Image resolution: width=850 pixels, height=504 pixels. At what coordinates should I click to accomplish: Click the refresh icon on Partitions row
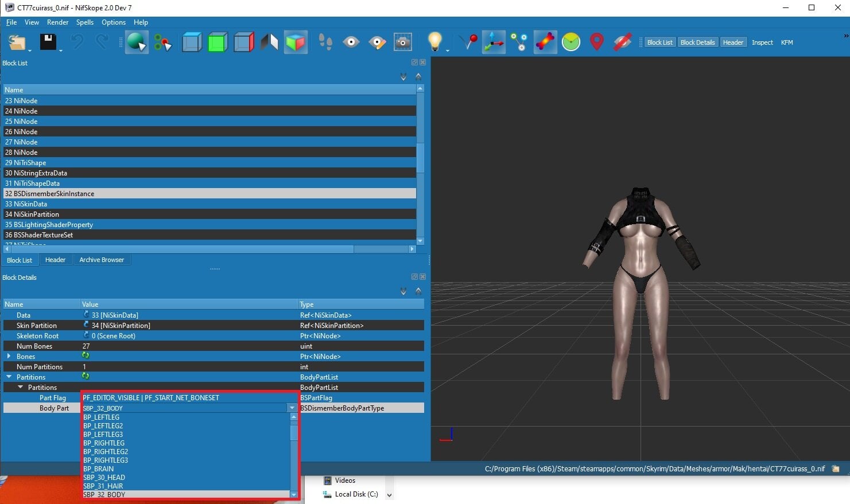pos(86,376)
